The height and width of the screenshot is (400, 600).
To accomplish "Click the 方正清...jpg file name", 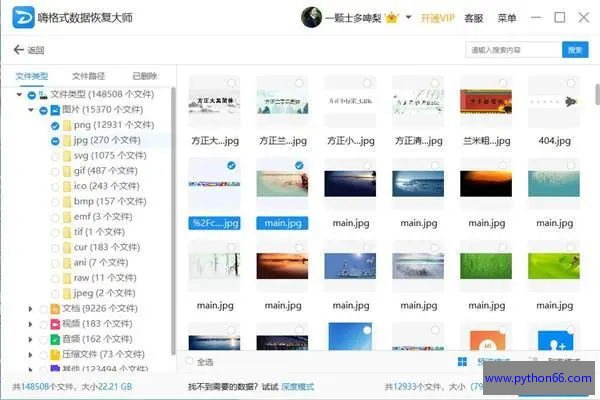I will 419,141.
